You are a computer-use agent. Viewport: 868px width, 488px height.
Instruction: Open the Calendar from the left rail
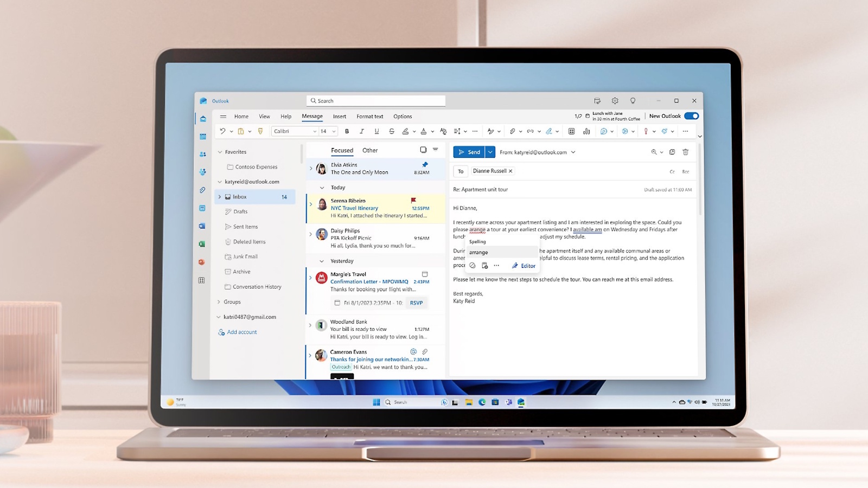point(202,137)
